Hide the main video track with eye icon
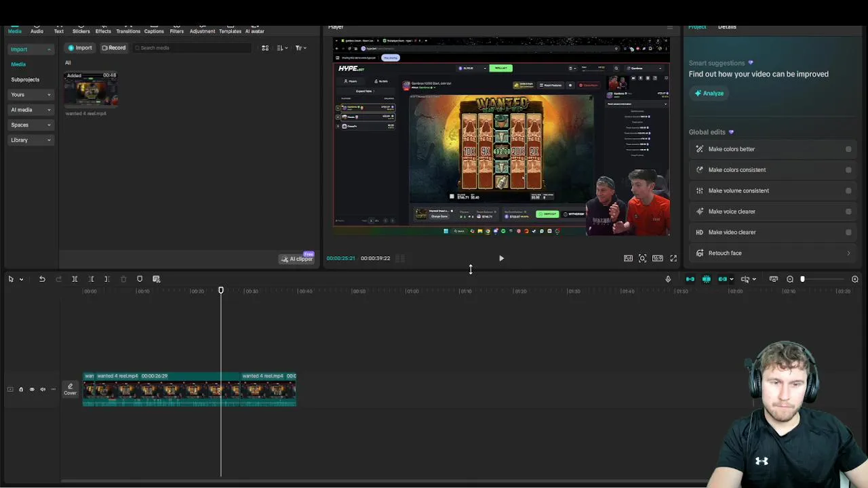The width and height of the screenshot is (868, 488). pyautogui.click(x=32, y=390)
